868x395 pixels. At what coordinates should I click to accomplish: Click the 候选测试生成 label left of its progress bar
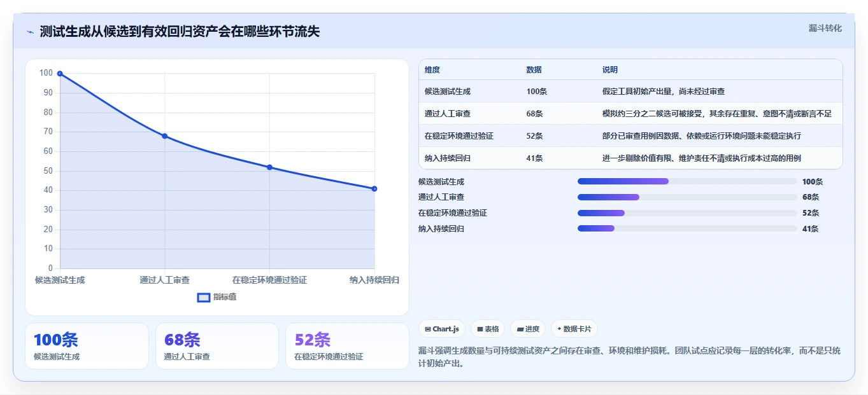[441, 181]
